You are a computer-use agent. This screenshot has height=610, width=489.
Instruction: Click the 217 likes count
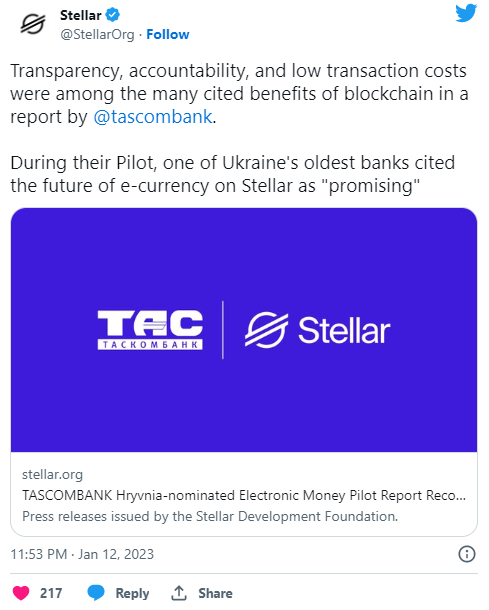51,593
